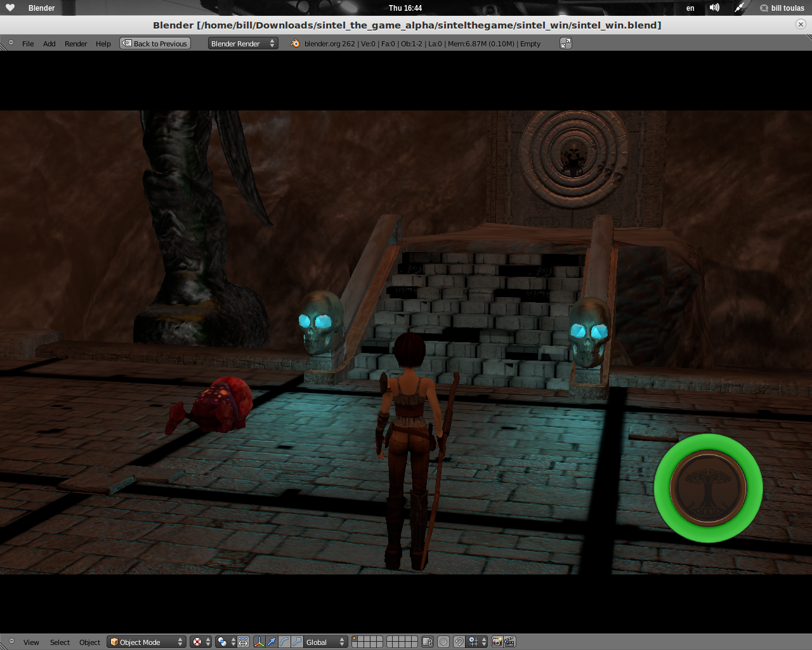Open the viewport shading selector

point(201,642)
